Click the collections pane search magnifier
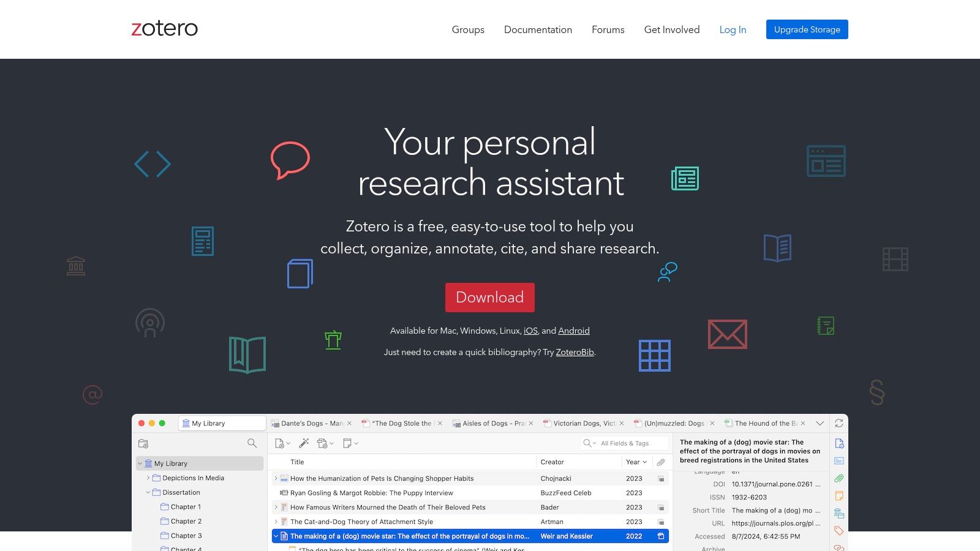Image resolution: width=980 pixels, height=551 pixels. pos(252,443)
